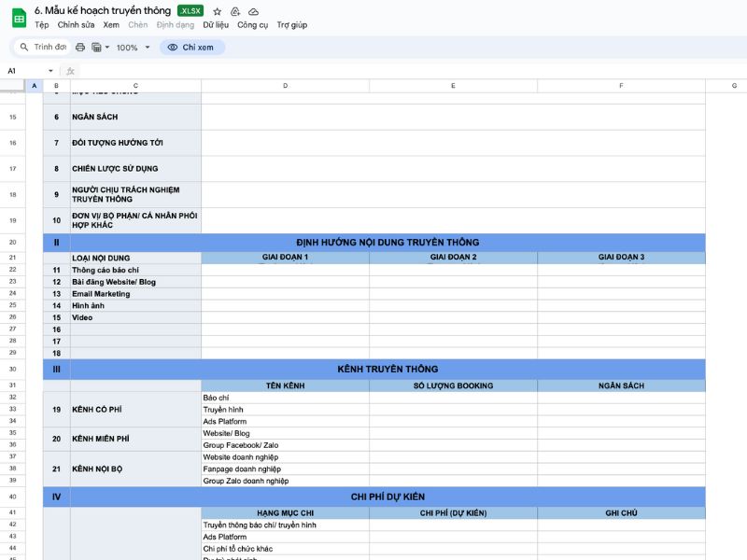Select the KÊNH TRUYỀN THÔNG header cell
The width and height of the screenshot is (747, 560).
coord(387,369)
